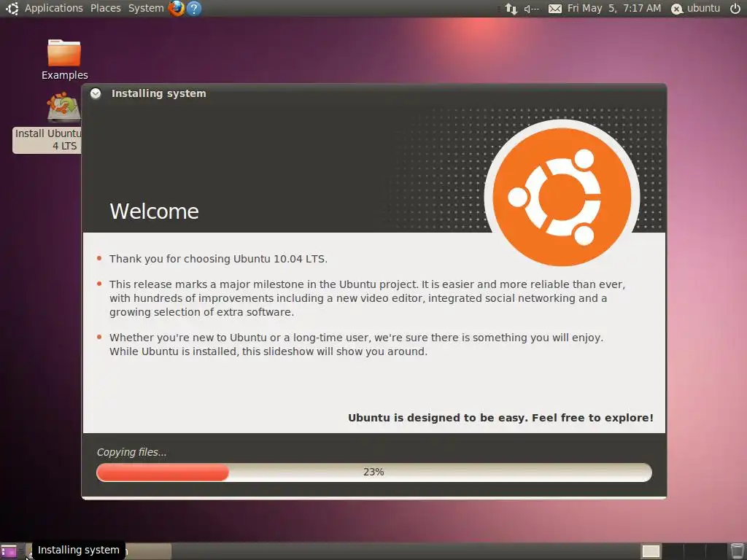Viewport: 747px width, 560px height.
Task: Open the mail envelope messaging indicator
Action: [555, 9]
